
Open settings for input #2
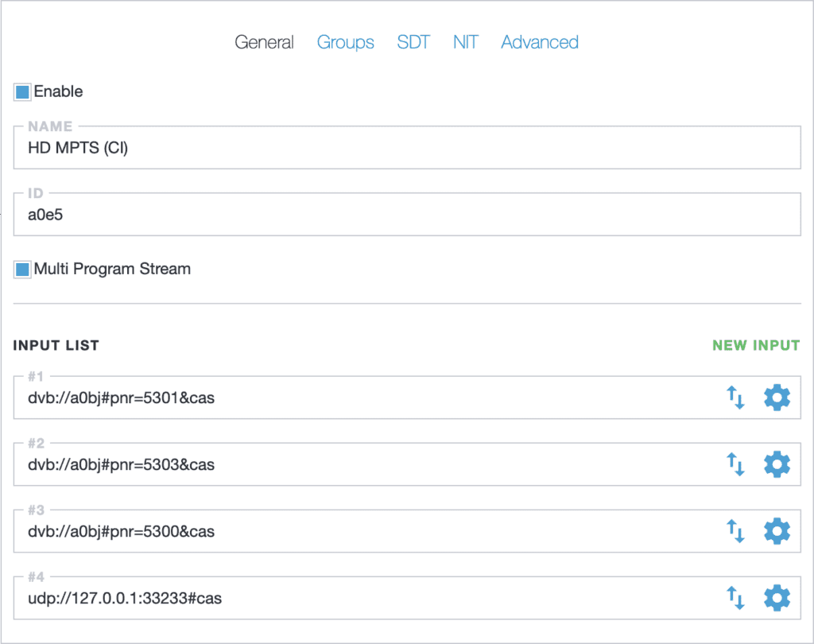777,464
